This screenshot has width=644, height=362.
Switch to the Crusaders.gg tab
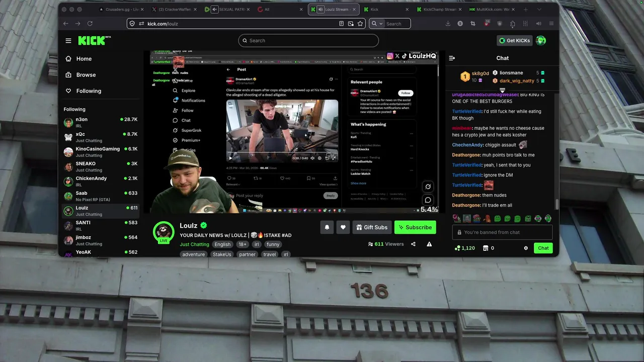coord(123,10)
